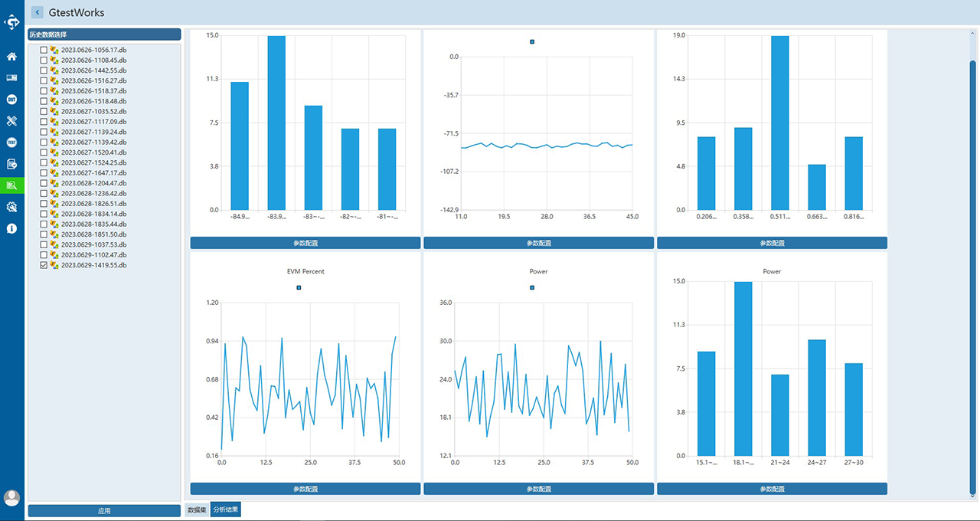This screenshot has height=521, width=980.
Task: Click the Power title above bar chart
Action: pyautogui.click(x=772, y=271)
